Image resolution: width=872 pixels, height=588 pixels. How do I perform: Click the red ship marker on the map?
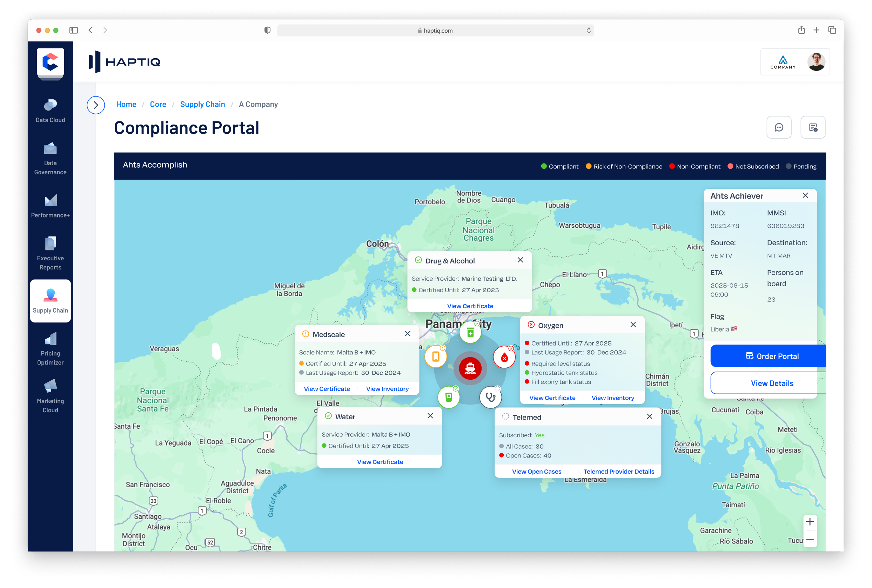470,368
